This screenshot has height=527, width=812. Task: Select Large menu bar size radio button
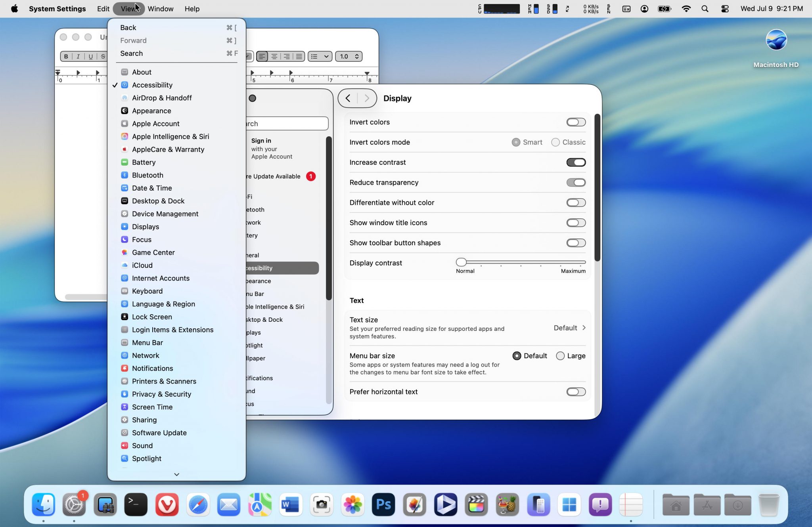tap(560, 356)
